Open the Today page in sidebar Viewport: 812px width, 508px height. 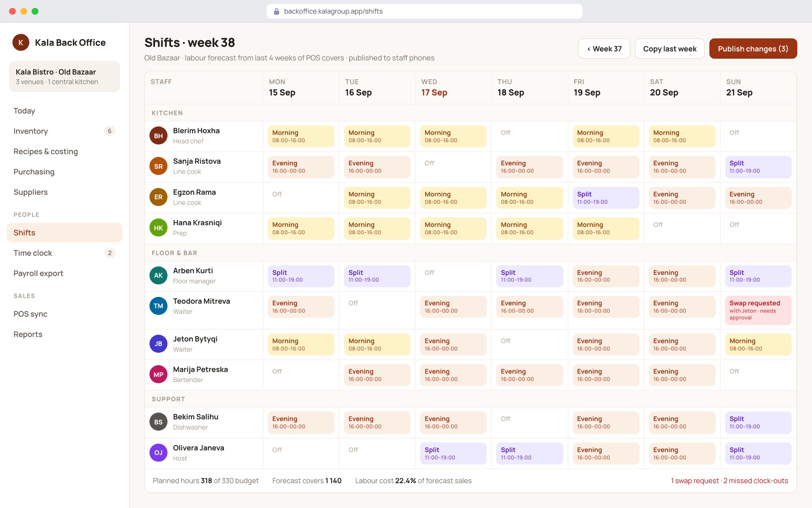point(64,111)
